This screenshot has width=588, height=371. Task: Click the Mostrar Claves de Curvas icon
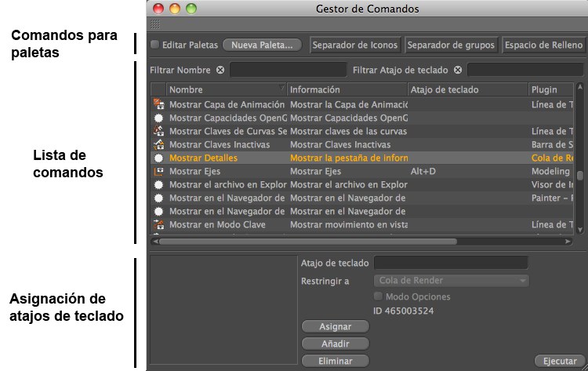tap(158, 131)
